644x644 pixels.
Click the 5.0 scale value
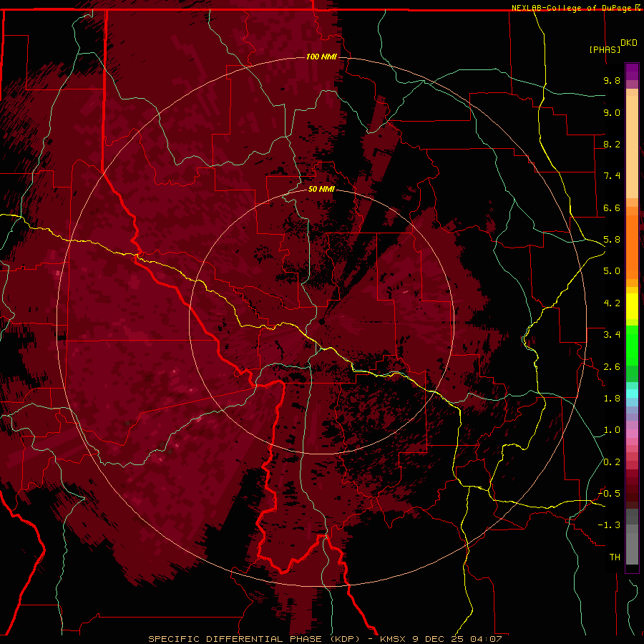pos(612,271)
